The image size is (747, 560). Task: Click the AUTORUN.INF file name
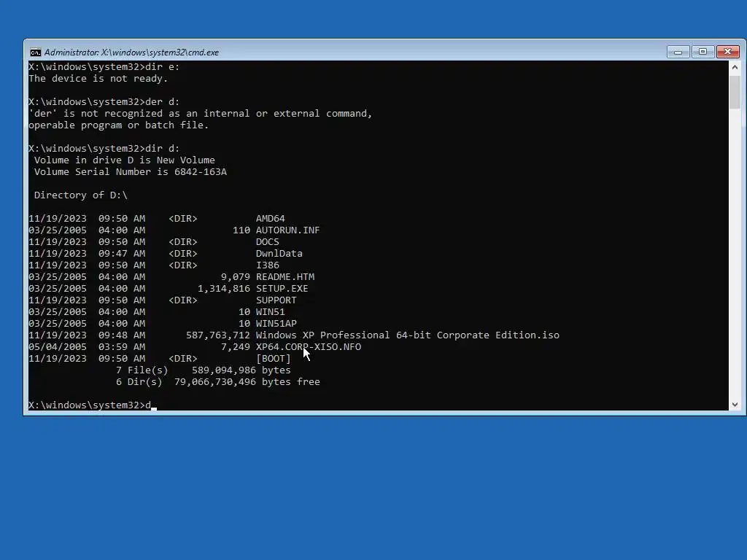point(287,230)
